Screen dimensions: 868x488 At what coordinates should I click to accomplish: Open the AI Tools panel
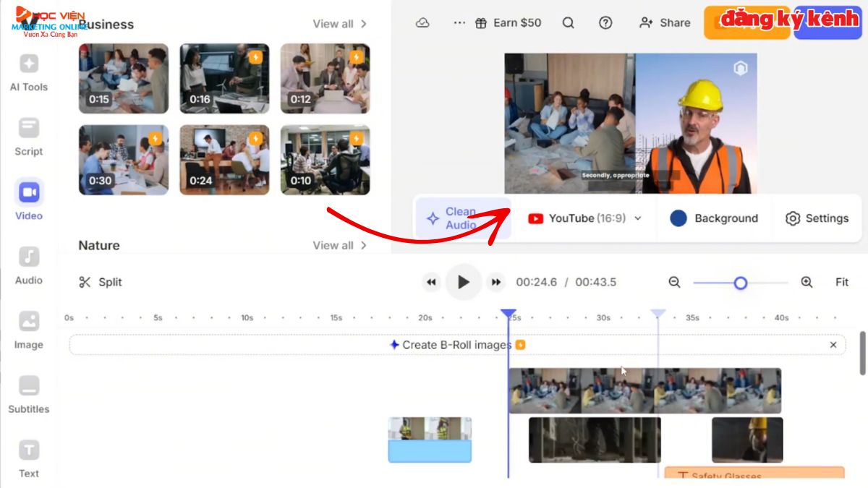click(x=28, y=72)
